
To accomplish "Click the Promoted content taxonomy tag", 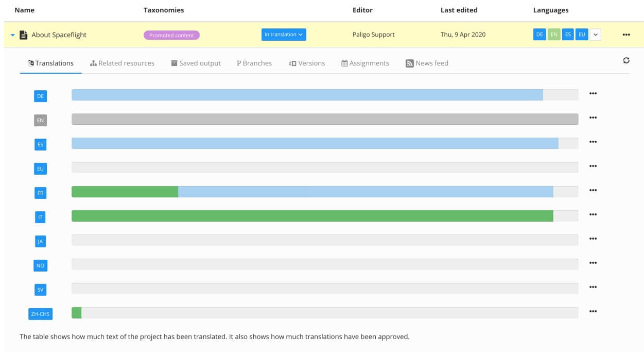I will 170,36.
